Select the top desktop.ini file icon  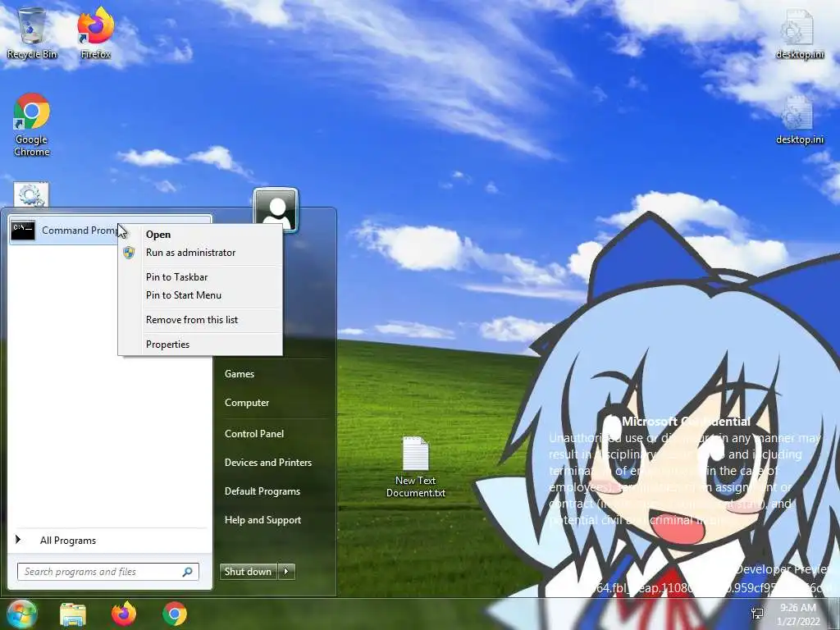[x=799, y=33]
